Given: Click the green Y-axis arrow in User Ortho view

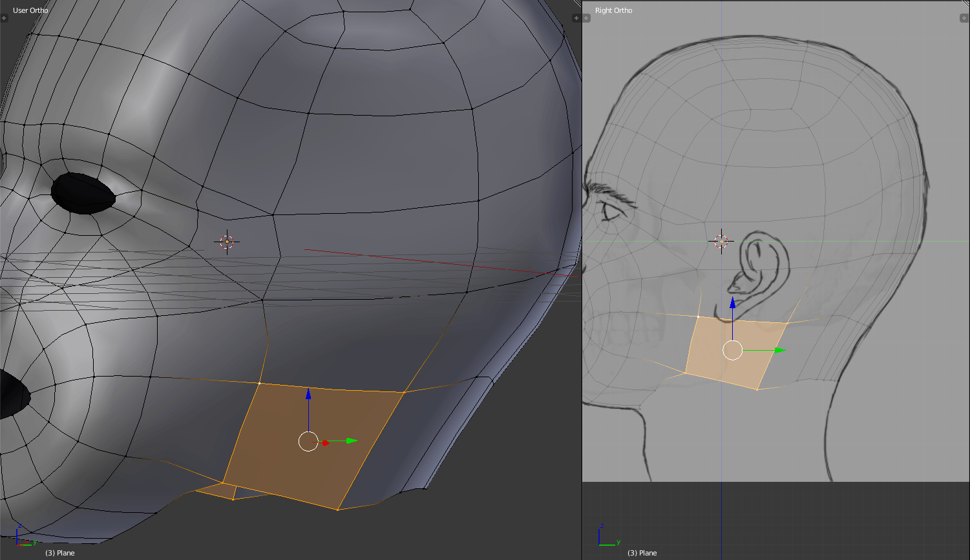Looking at the screenshot, I should (351, 441).
